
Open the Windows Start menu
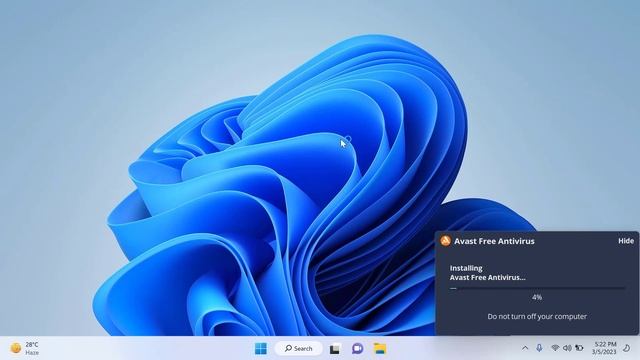[261, 349]
